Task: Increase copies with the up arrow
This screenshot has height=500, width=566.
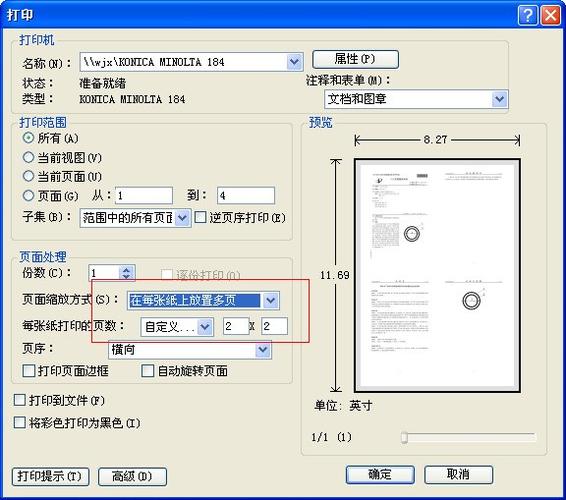Action: 126,269
